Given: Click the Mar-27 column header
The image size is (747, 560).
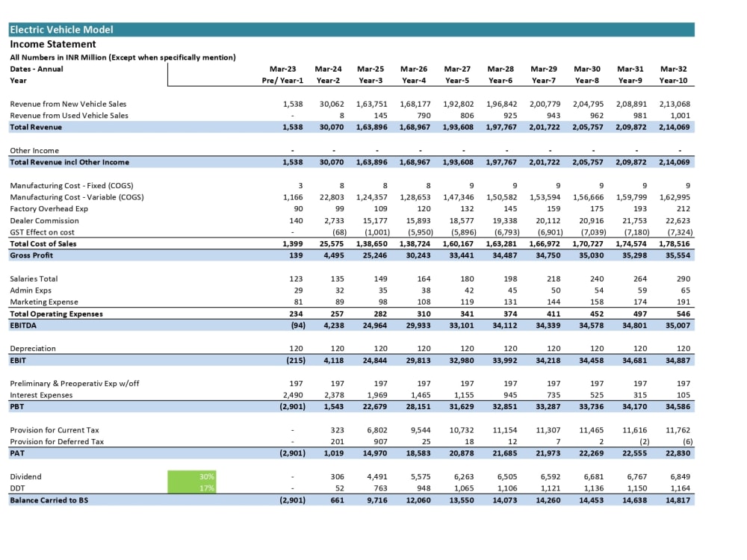Looking at the screenshot, I should [x=457, y=69].
